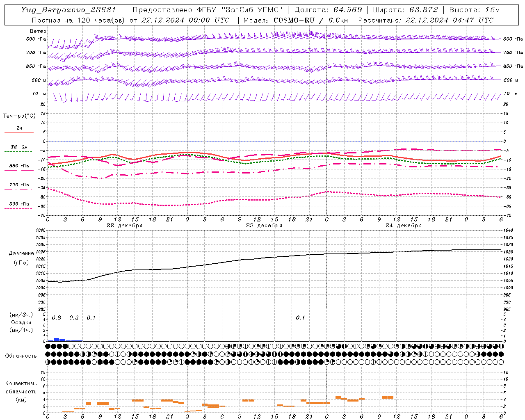Viewport: 525px width, 420px height.
Task: Select the Широта: 63.872 header value
Action: 406,10
